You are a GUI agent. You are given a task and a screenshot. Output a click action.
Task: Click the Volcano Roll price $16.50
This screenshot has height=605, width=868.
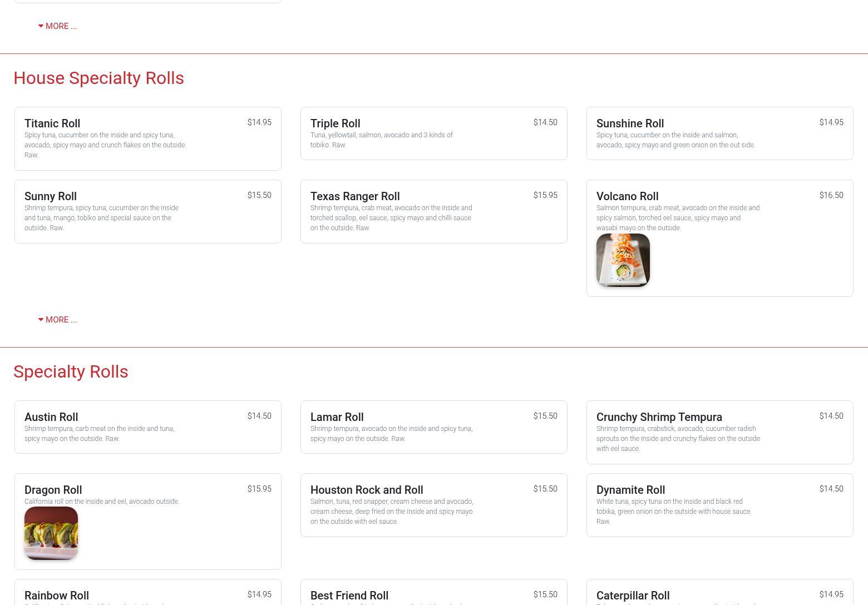[831, 195]
